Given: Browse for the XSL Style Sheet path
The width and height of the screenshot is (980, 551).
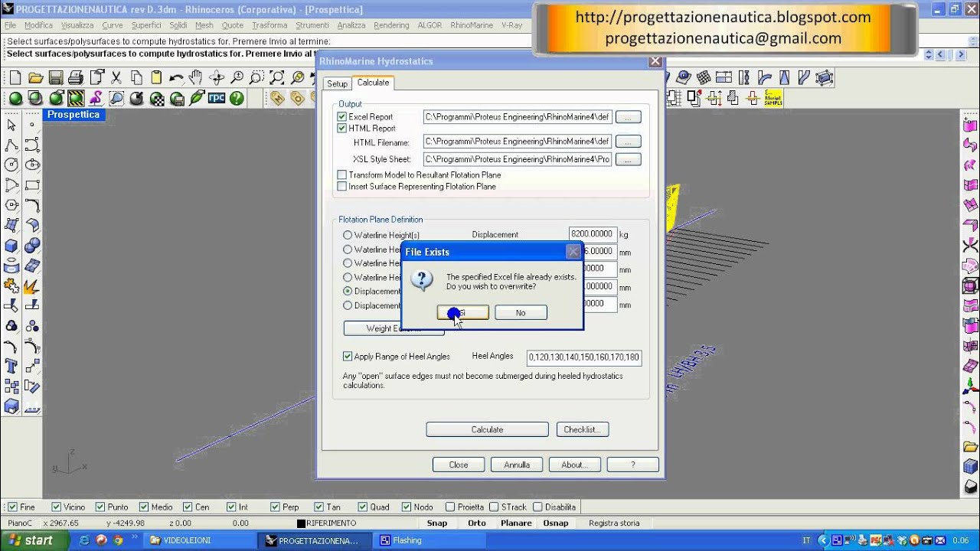Looking at the screenshot, I should click(628, 159).
